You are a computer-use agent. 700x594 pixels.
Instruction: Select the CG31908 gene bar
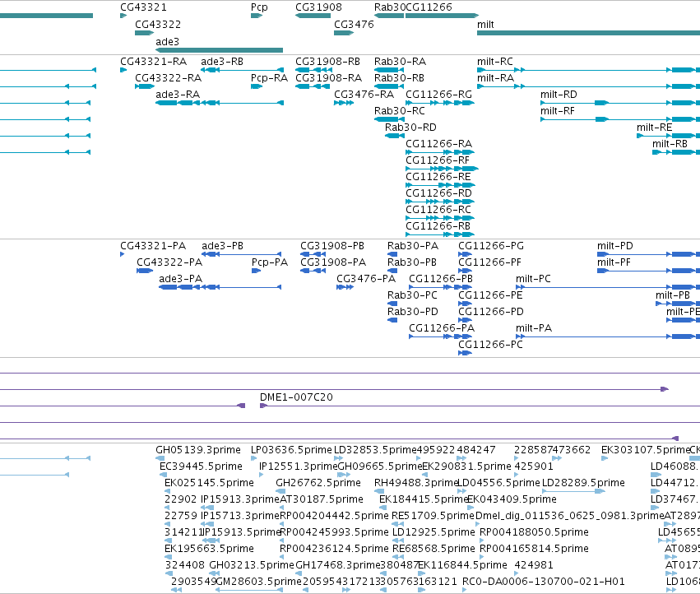click(313, 16)
